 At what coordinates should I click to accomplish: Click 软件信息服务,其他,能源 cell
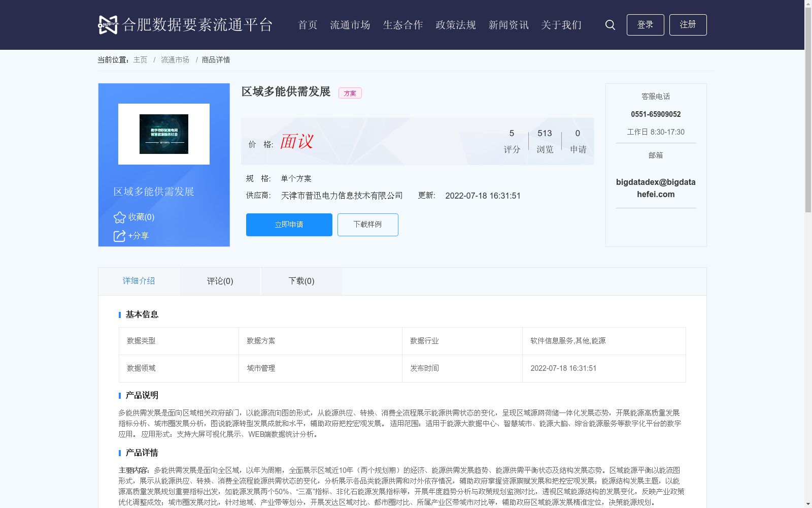604,341
